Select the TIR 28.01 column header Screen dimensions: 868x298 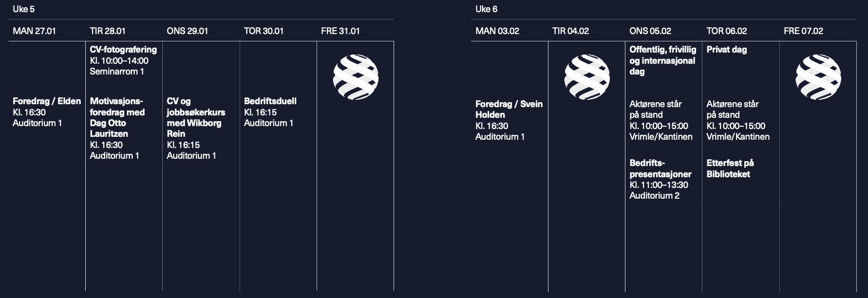pyautogui.click(x=108, y=31)
